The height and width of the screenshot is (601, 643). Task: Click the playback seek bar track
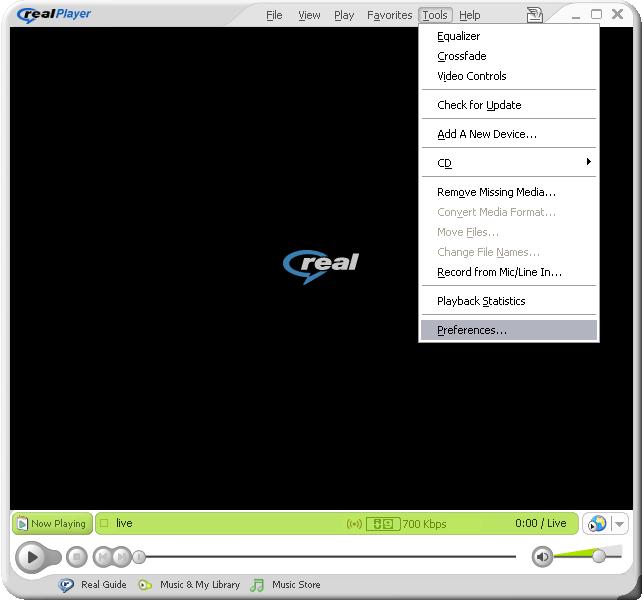coord(331,557)
